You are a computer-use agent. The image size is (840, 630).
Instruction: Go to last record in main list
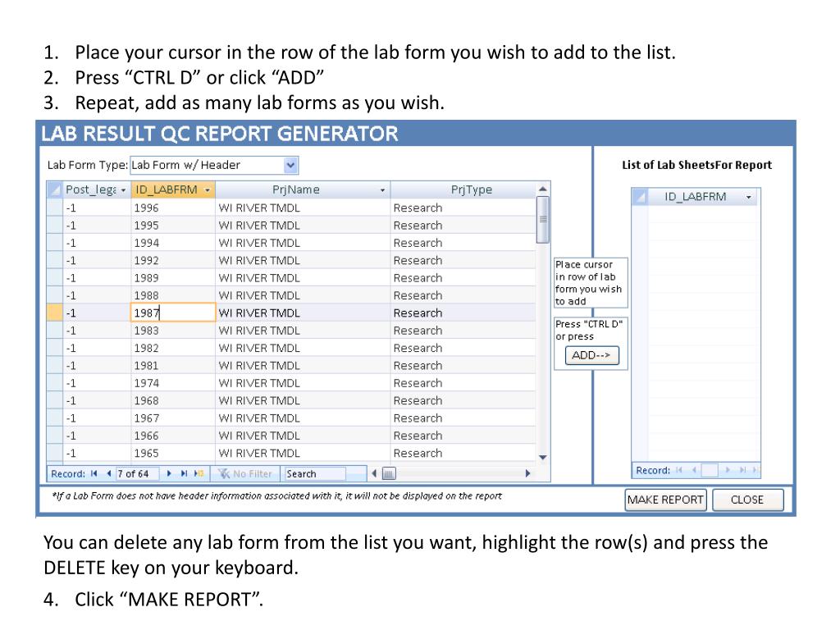pyautogui.click(x=184, y=473)
